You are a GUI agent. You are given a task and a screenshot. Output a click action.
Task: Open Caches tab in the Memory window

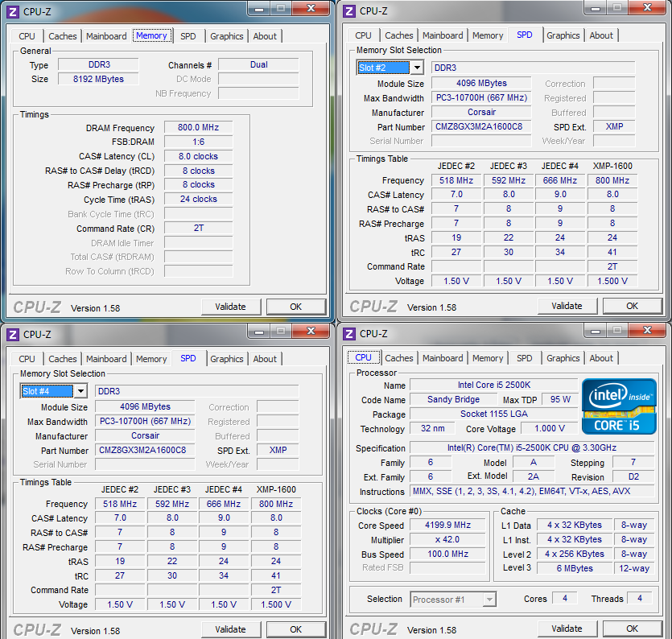[63, 36]
